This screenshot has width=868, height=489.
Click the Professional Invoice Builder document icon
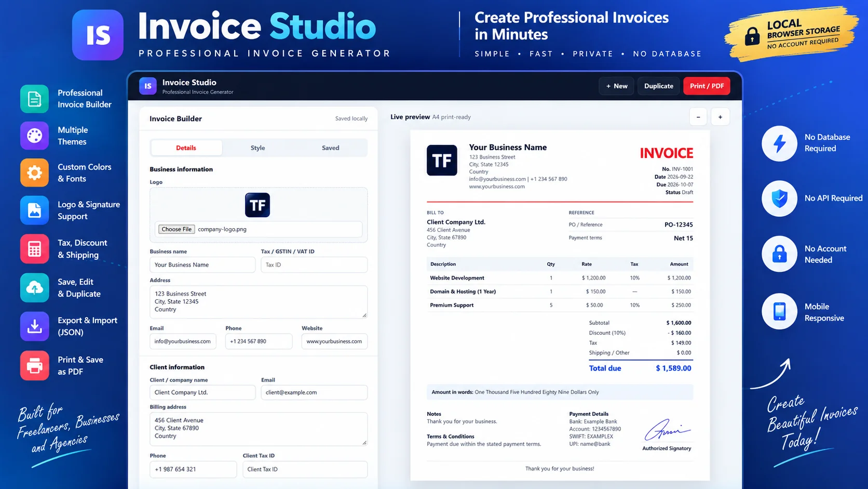(x=34, y=99)
